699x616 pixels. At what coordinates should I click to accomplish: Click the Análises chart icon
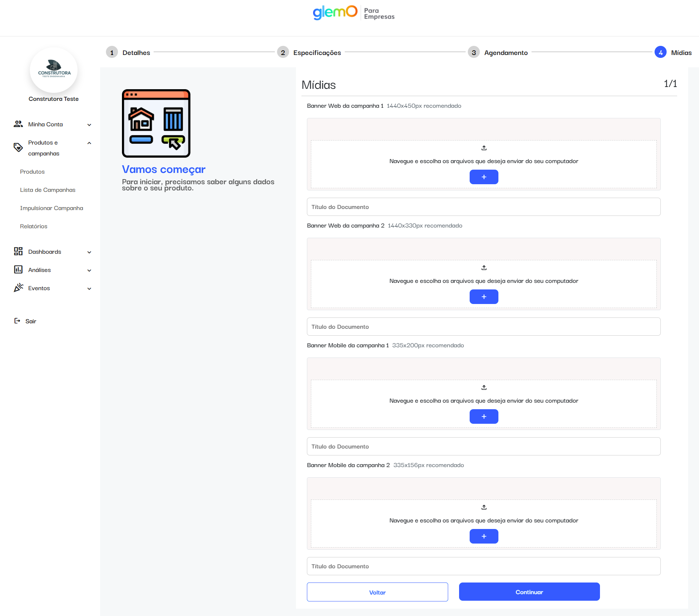point(18,269)
